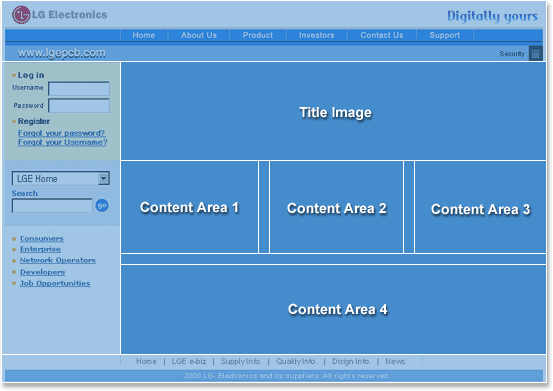Visit the Network Operators link
553x391 pixels.
pos(58,260)
